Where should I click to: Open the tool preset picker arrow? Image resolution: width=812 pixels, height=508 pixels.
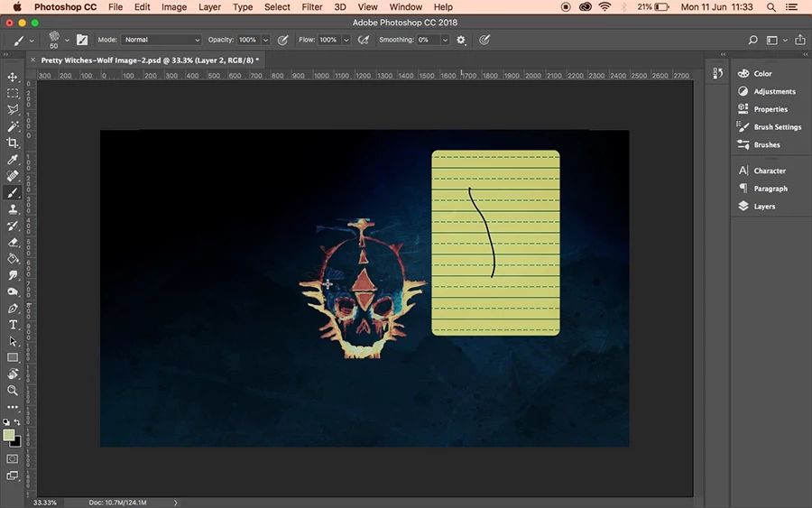coord(32,41)
